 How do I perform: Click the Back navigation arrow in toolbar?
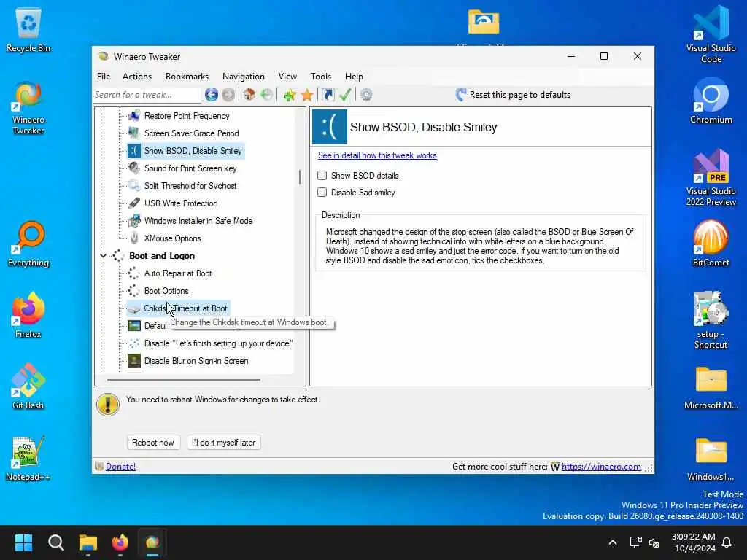tap(212, 95)
